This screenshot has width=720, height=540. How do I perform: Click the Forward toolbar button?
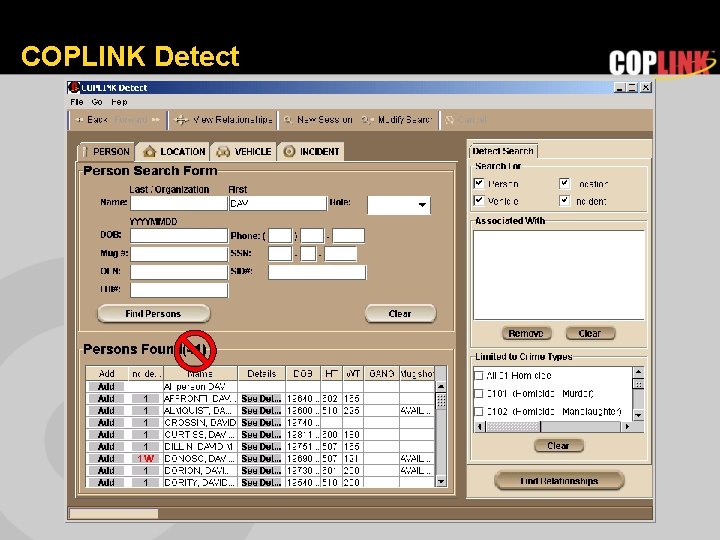point(136,120)
